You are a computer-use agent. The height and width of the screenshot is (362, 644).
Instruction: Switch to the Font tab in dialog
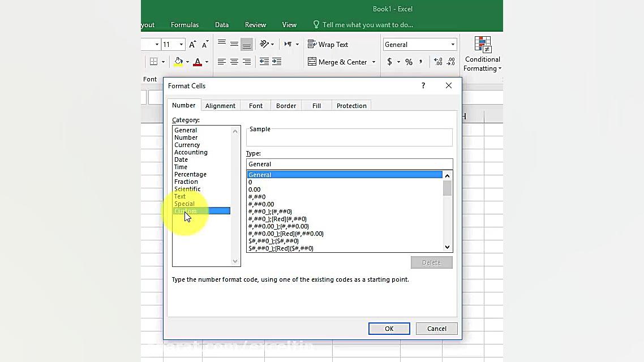[255, 105]
